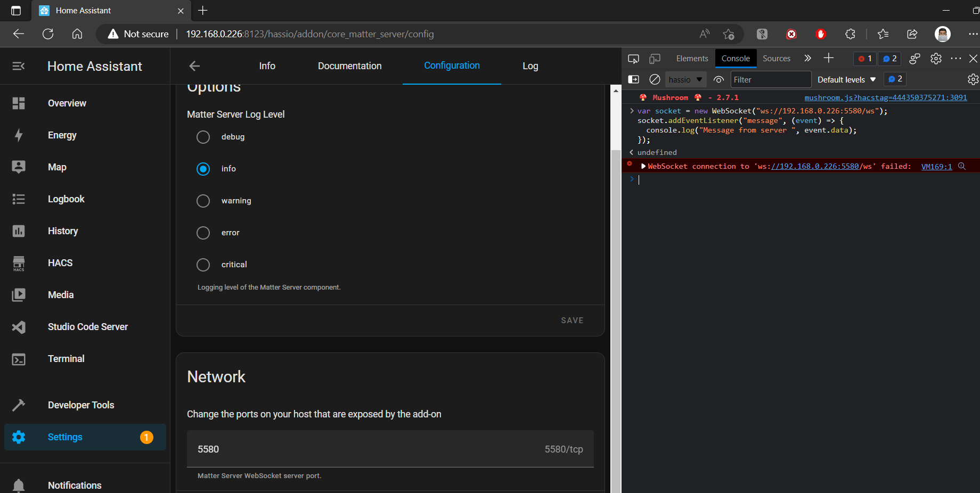Screen dimensions: 980x493
Task: Open DevTools Elements tab
Action: pos(692,59)
